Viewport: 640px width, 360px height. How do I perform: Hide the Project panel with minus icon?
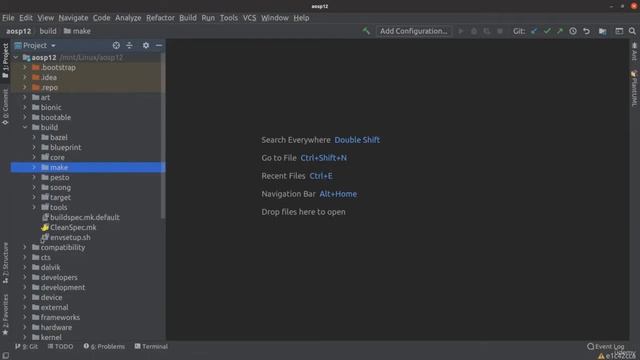pyautogui.click(x=159, y=45)
